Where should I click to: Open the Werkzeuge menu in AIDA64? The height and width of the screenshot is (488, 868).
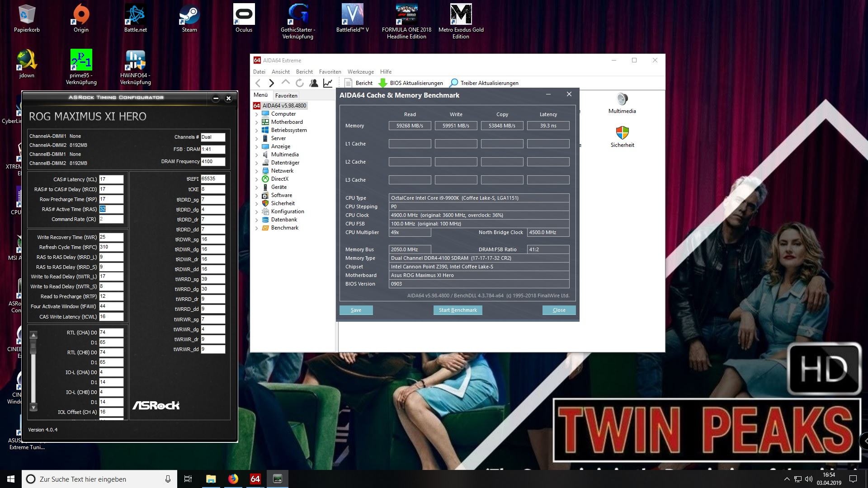coord(360,71)
